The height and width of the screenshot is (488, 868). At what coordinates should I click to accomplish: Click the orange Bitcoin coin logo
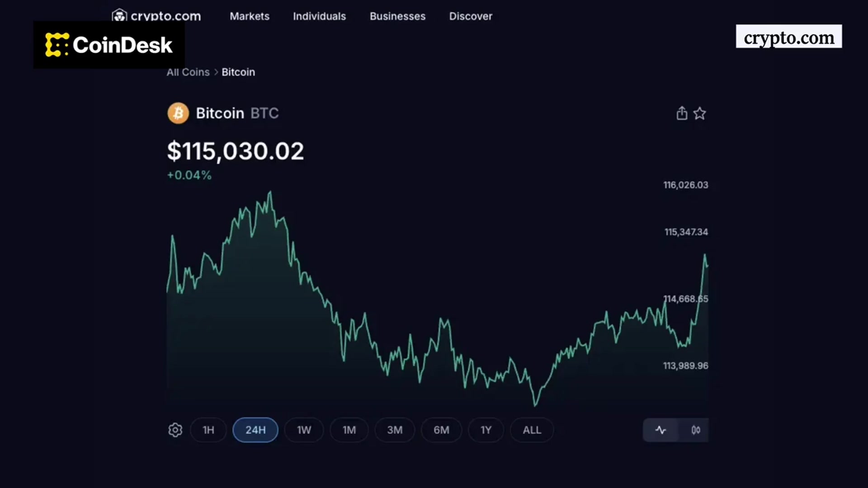178,113
